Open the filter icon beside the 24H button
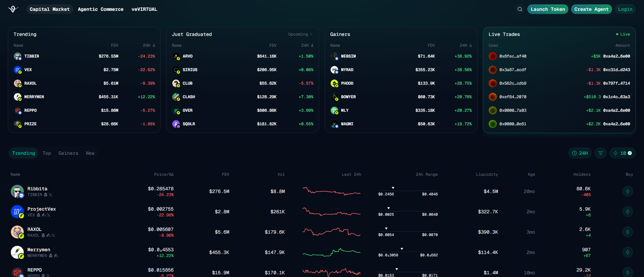Screen dimensions: 644x277 click(x=600, y=153)
